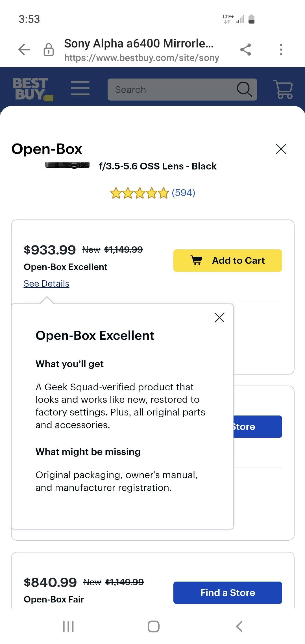Open Android recent apps button
The image size is (305, 644).
coord(68,626)
